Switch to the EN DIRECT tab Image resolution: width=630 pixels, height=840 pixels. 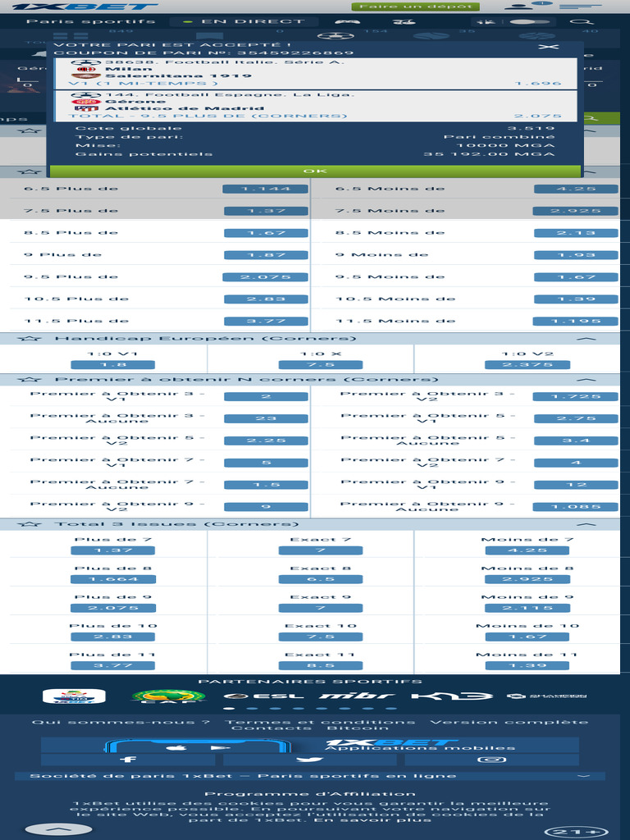[x=244, y=22]
